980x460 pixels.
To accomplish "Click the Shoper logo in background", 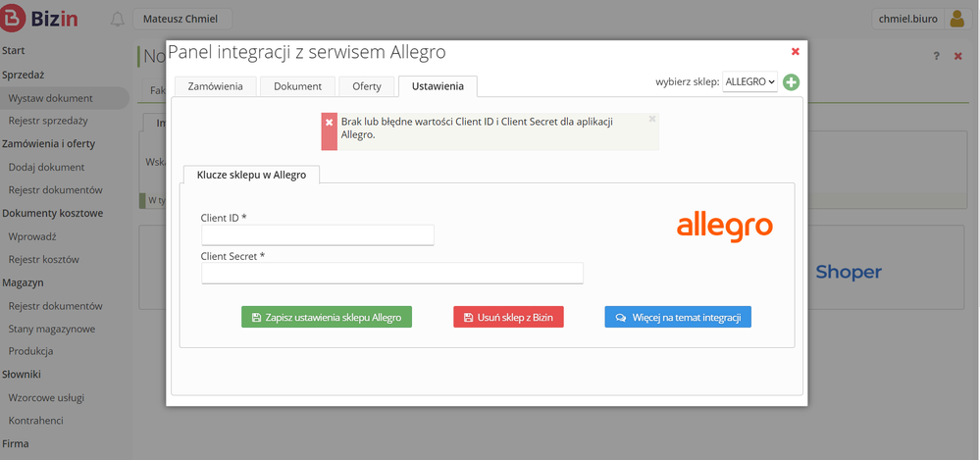I will click(x=849, y=272).
